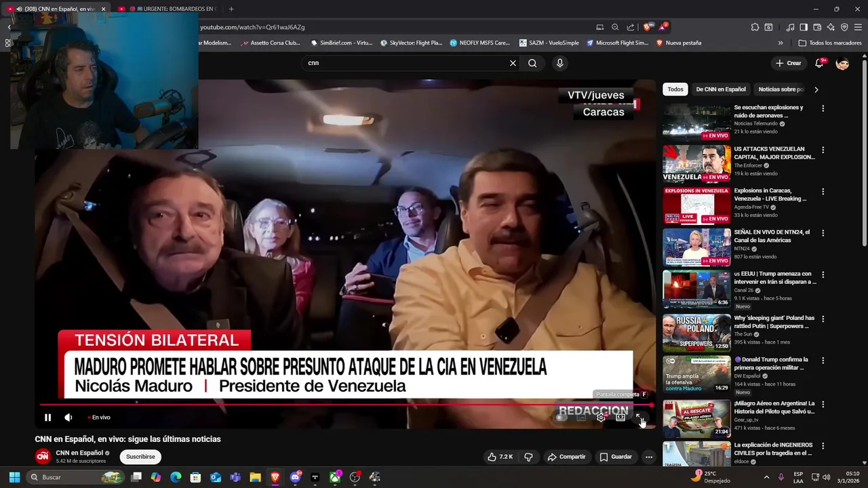Open YouTube notifications bell

pyautogui.click(x=819, y=63)
